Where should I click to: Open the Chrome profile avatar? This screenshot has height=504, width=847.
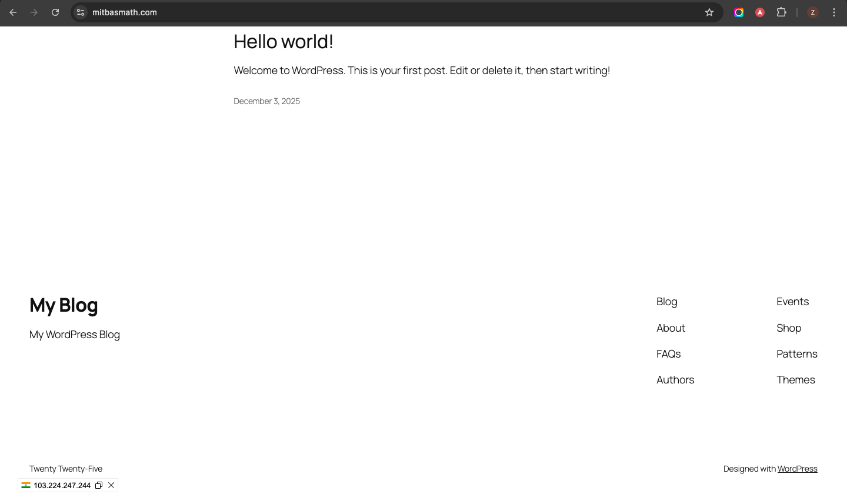pyautogui.click(x=813, y=12)
